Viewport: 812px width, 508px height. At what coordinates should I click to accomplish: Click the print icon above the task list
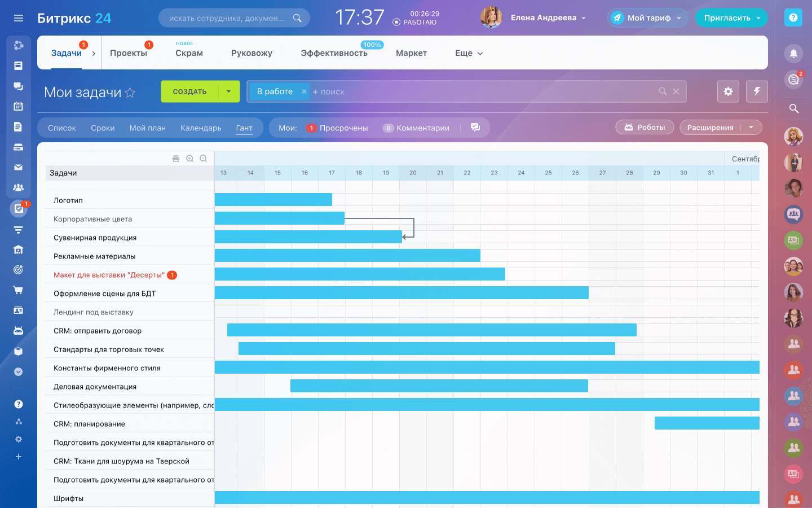176,159
